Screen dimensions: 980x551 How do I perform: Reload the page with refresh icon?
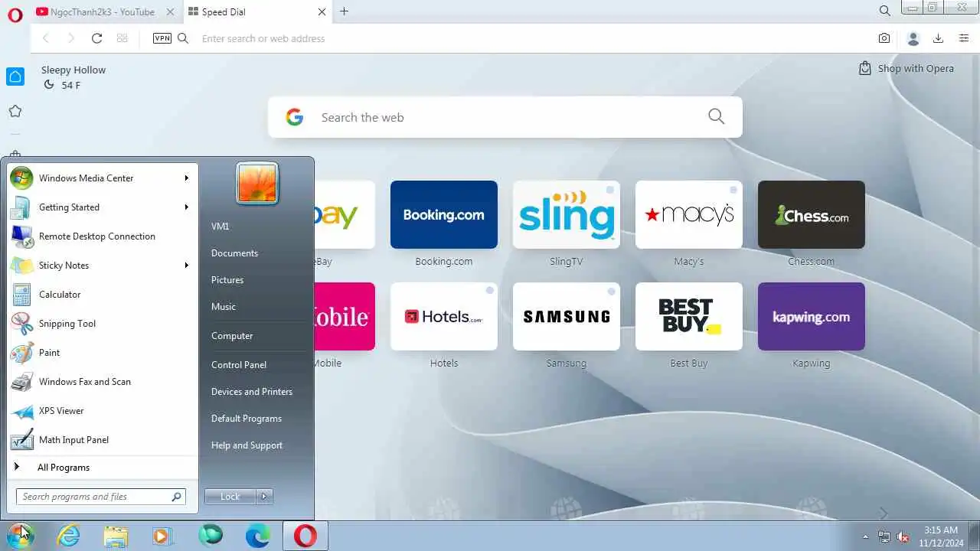96,38
